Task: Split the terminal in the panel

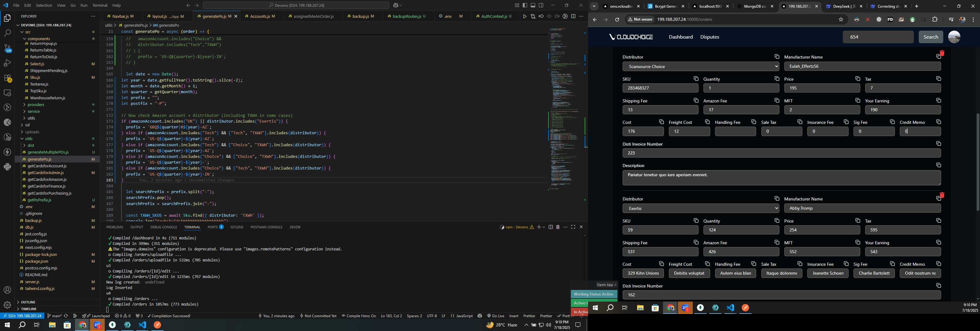Action: [x=551, y=227]
